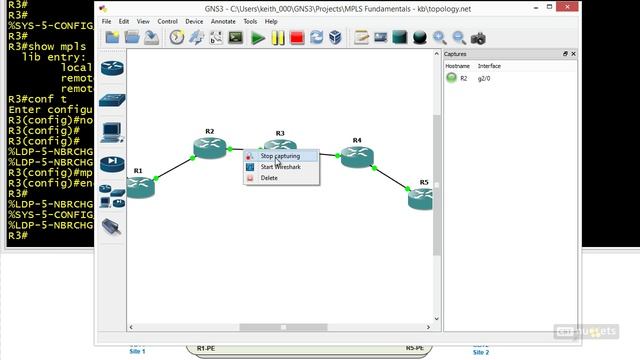Close the Captures panel
The width and height of the screenshot is (640, 360).
(573, 53)
